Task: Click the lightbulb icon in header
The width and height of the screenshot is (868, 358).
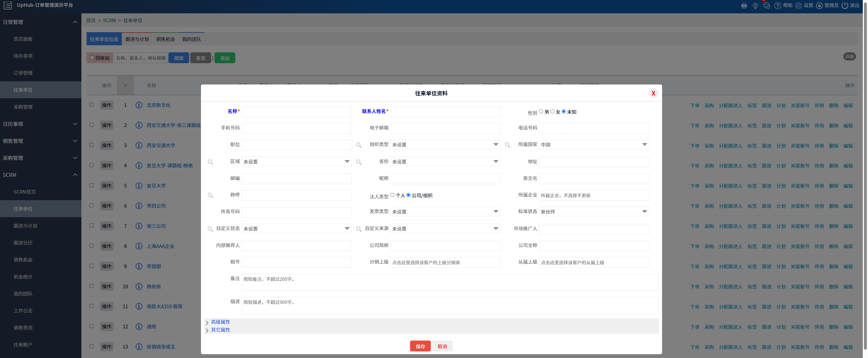Action: click(x=755, y=5)
